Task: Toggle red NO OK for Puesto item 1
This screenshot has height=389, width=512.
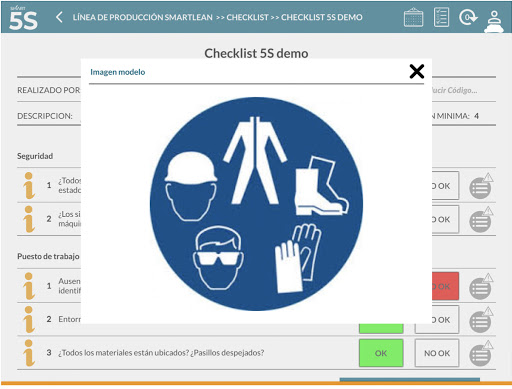Action: pos(445,286)
